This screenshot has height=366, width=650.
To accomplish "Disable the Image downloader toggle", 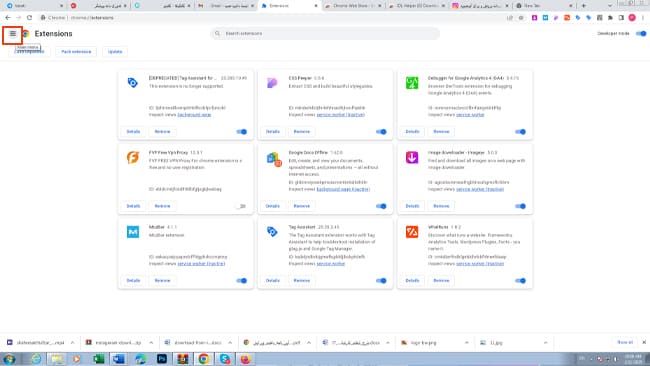I will [x=521, y=206].
